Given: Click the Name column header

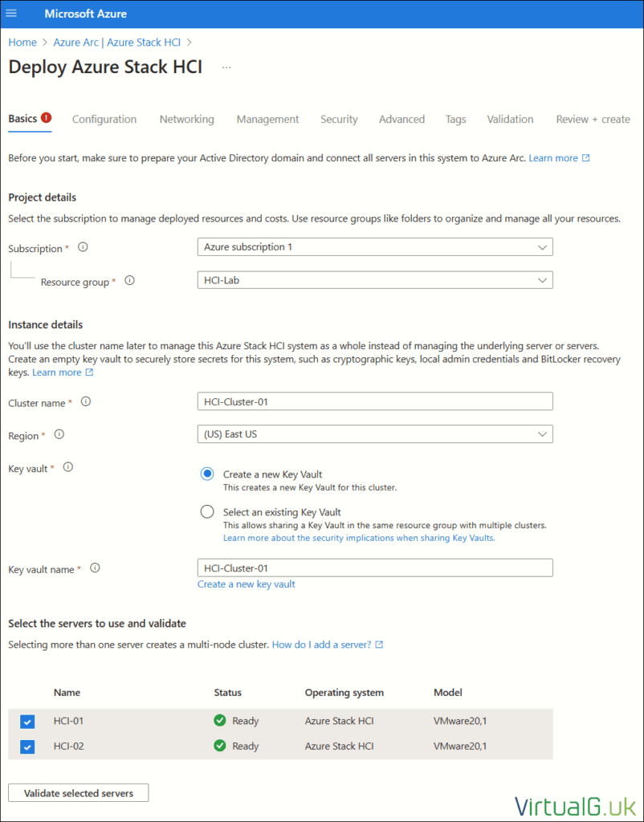Looking at the screenshot, I should [x=67, y=693].
